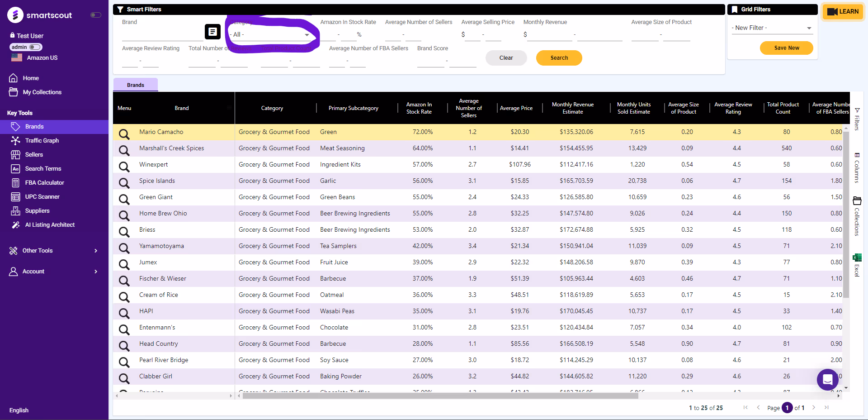Click magnifier icon for Marshall's Creek Spices
The height and width of the screenshot is (420, 868).
pyautogui.click(x=124, y=150)
